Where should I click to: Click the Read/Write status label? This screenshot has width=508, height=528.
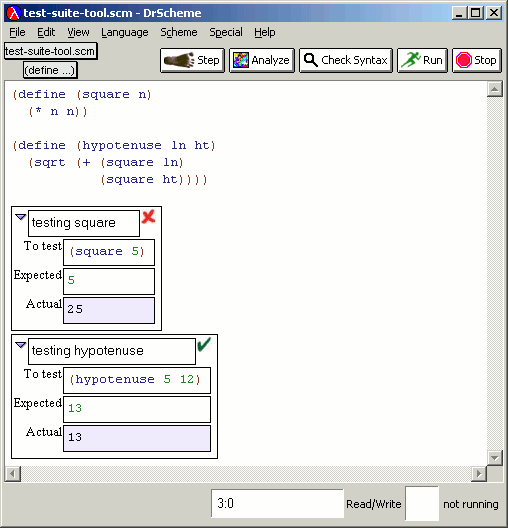tap(374, 504)
